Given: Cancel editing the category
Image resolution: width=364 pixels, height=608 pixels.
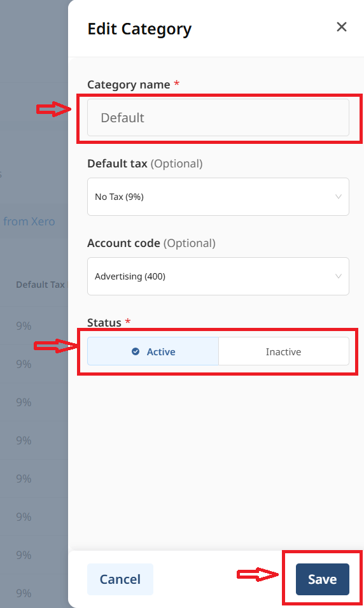Looking at the screenshot, I should tap(120, 579).
